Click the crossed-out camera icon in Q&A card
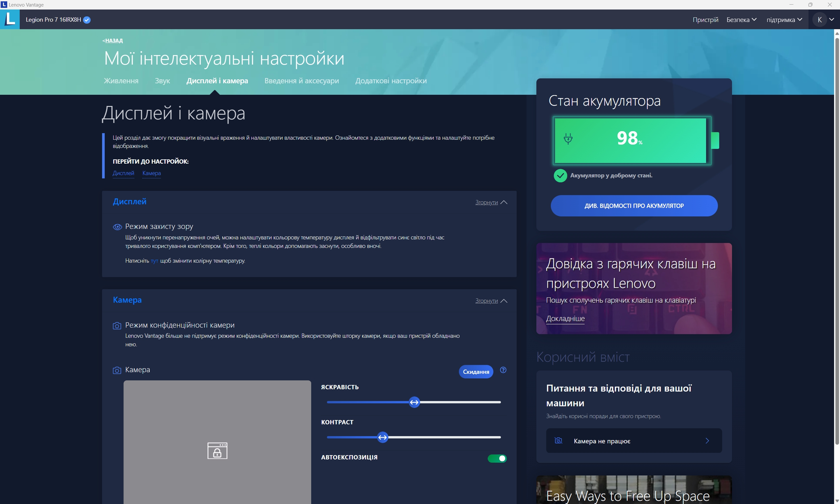Viewport: 840px width, 504px height. coord(558,440)
